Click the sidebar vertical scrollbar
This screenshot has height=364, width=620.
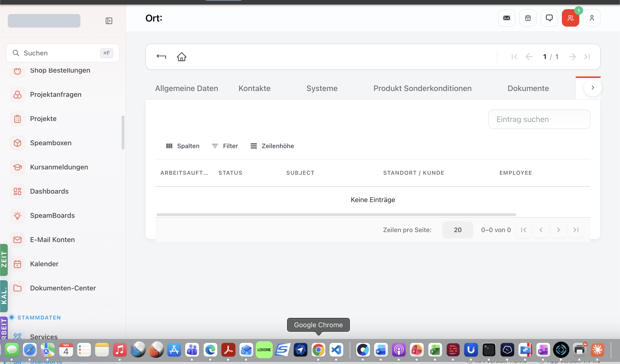[123, 132]
